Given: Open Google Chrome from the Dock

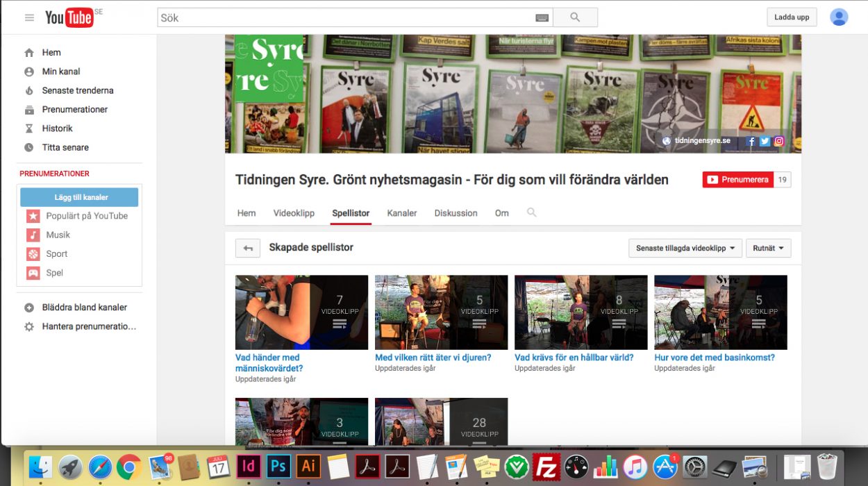Looking at the screenshot, I should pyautogui.click(x=129, y=467).
